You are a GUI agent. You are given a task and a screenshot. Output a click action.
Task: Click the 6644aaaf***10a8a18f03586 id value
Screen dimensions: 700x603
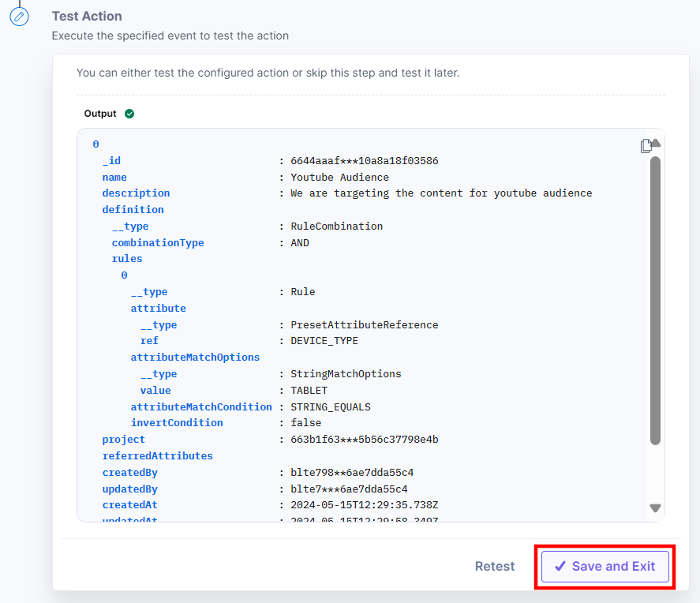[x=364, y=161]
